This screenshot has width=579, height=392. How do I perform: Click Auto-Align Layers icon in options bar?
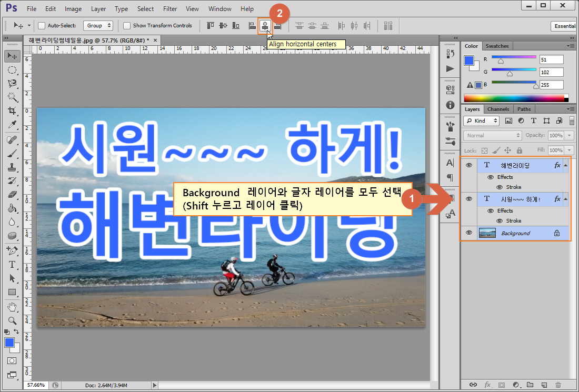[x=388, y=25]
